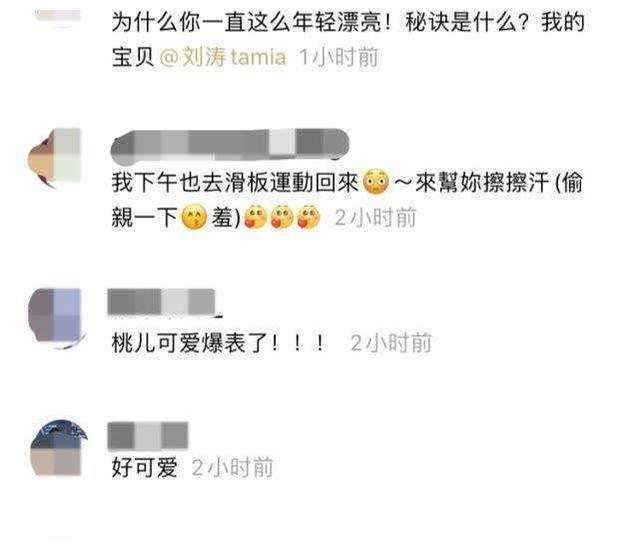Click the 2小时前 timestamp after heart emojis
This screenshot has height=549, width=640.
(x=375, y=218)
